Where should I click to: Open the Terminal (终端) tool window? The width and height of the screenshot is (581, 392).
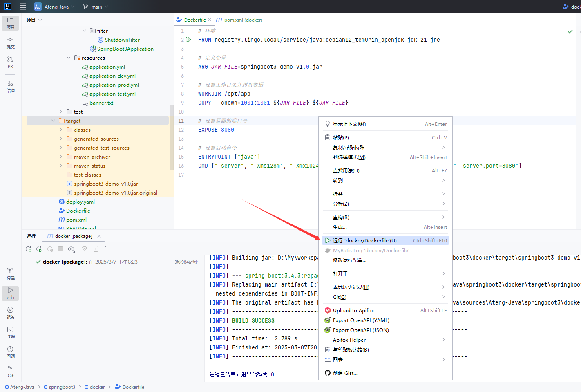tap(10, 332)
